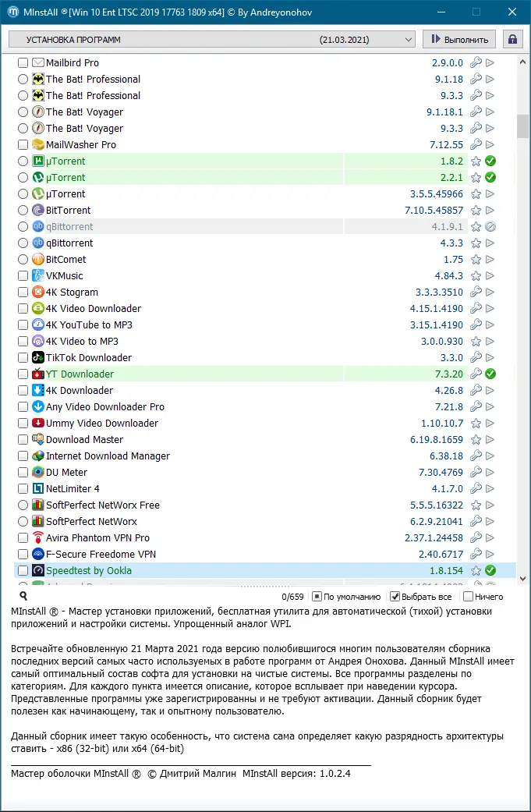This screenshot has width=531, height=812.
Task: Select the '4K Downloader' row text
Action: click(x=80, y=391)
